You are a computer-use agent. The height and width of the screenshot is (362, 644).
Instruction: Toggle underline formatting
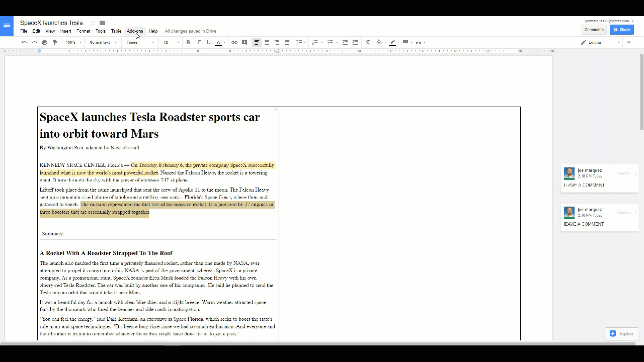click(x=208, y=42)
